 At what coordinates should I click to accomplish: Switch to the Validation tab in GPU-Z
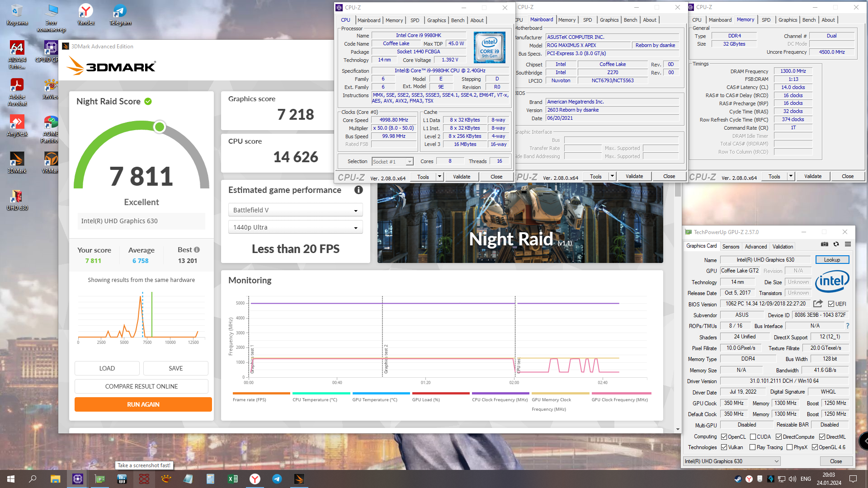coord(783,247)
